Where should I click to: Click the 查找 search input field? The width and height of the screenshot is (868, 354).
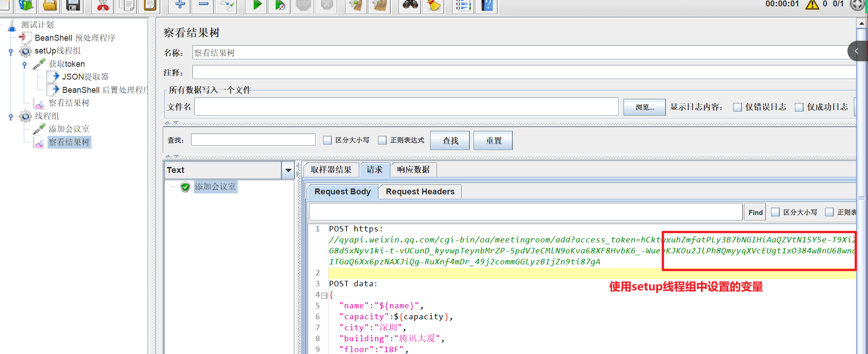pyautogui.click(x=253, y=140)
